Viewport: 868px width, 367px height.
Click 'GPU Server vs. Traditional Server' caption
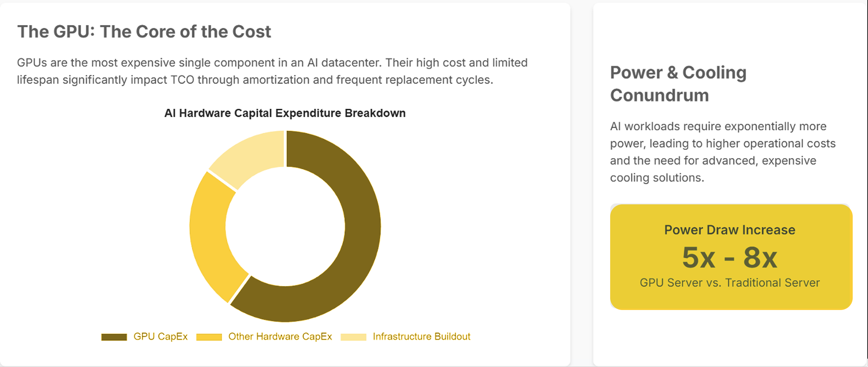730,283
